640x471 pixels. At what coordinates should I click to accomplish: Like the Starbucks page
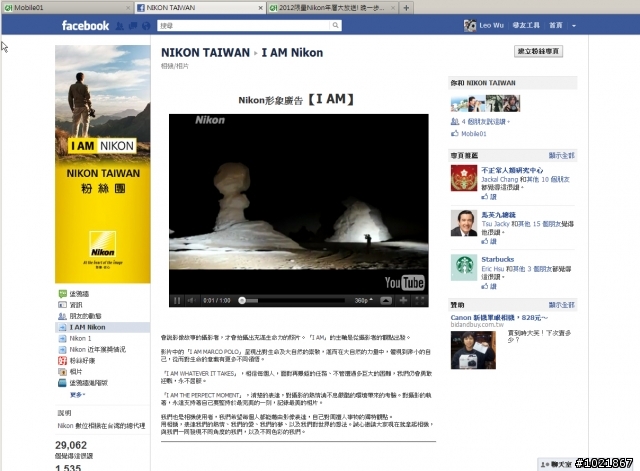tap(489, 286)
